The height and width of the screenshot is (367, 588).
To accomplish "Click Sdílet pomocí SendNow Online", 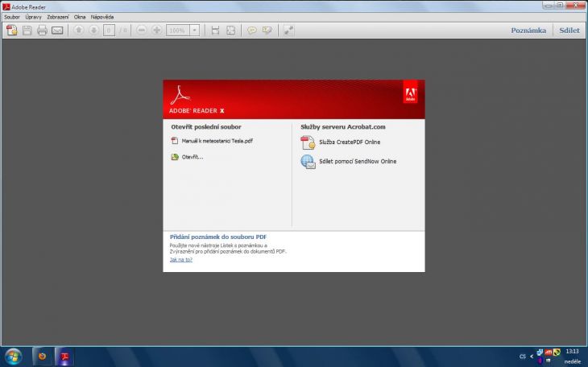I will click(x=358, y=161).
